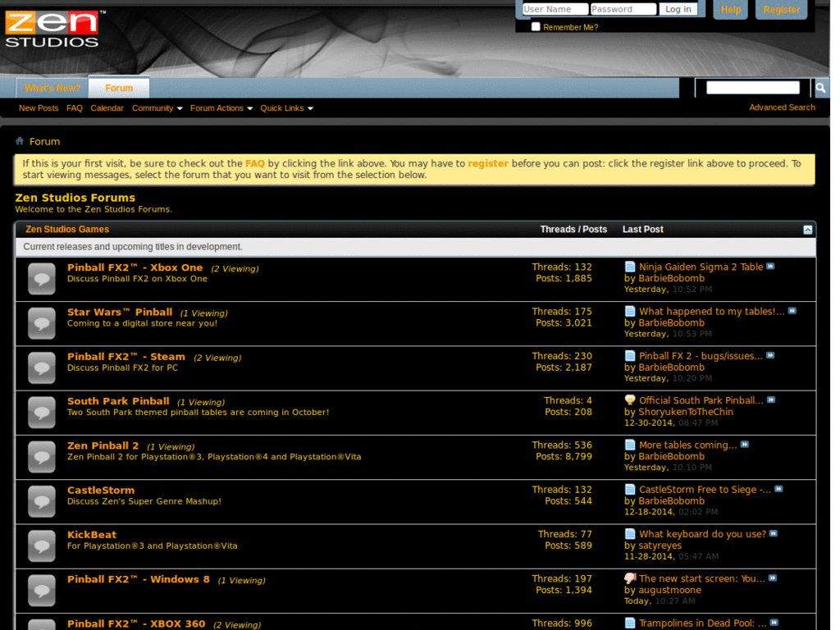Open the Pinball FX2 - XBOX 360 forum
Viewport: 840px width, 630px height.
pos(136,623)
